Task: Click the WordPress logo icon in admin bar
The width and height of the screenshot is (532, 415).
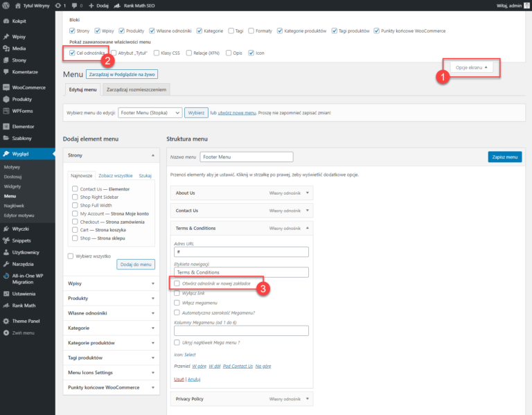Action: (6, 6)
